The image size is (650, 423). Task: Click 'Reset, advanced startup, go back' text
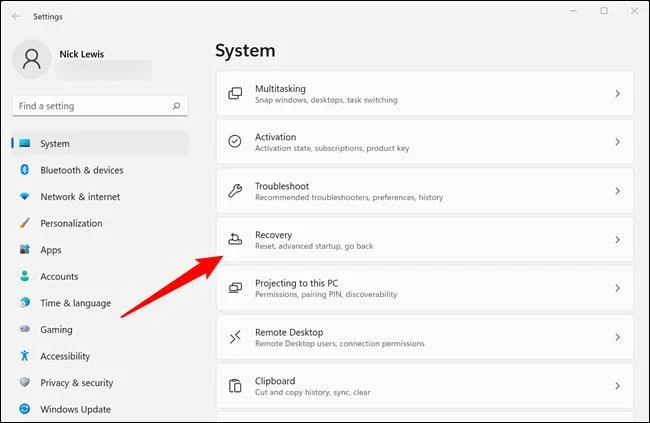(314, 246)
